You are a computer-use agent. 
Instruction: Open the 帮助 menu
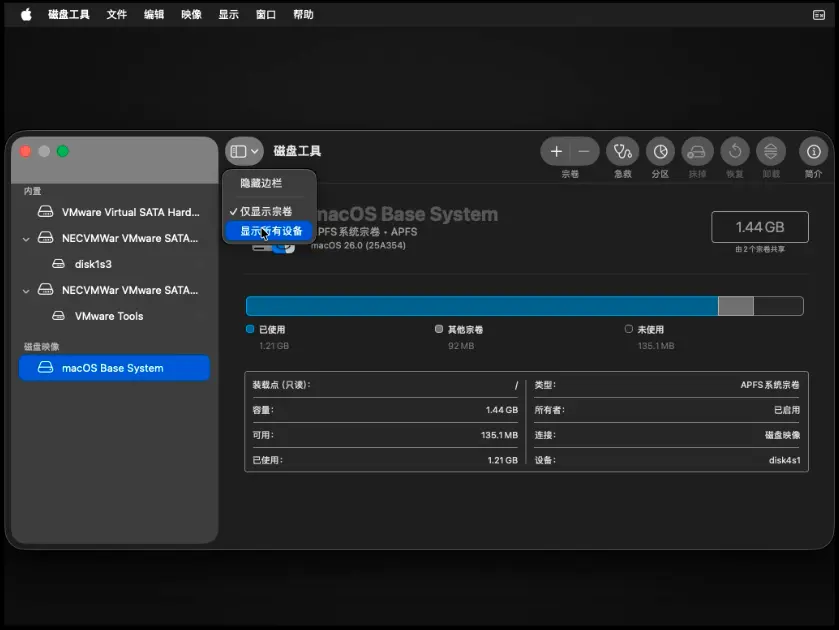pos(303,14)
